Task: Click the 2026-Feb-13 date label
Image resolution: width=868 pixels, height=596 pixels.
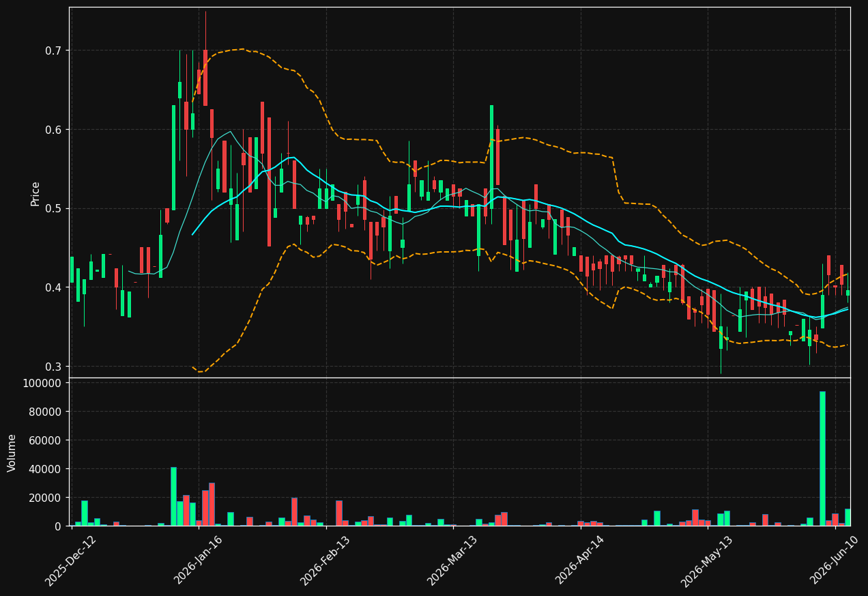Action: tap(325, 561)
